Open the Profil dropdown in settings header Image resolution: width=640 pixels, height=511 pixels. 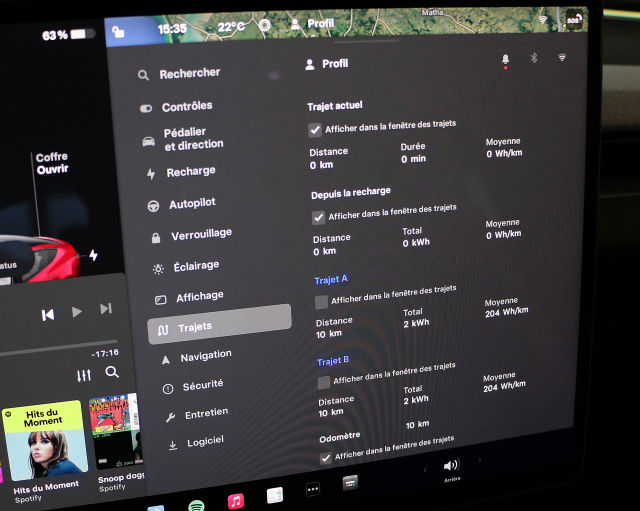tap(327, 64)
